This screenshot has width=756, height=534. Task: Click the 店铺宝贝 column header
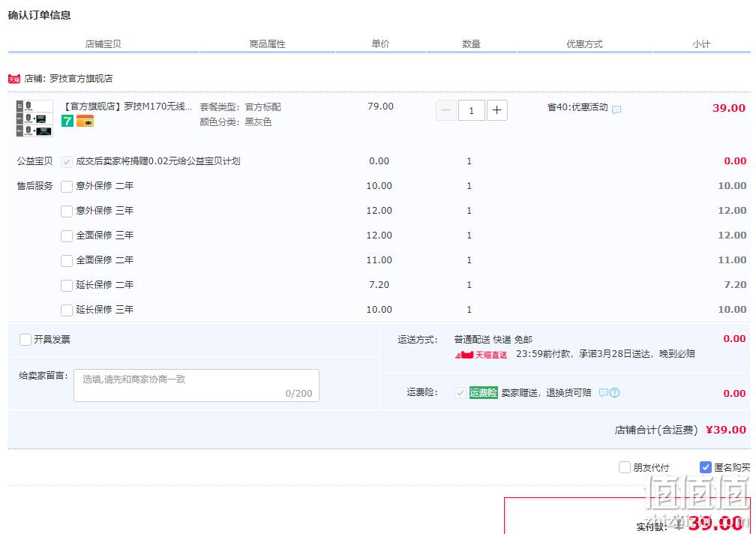click(103, 44)
